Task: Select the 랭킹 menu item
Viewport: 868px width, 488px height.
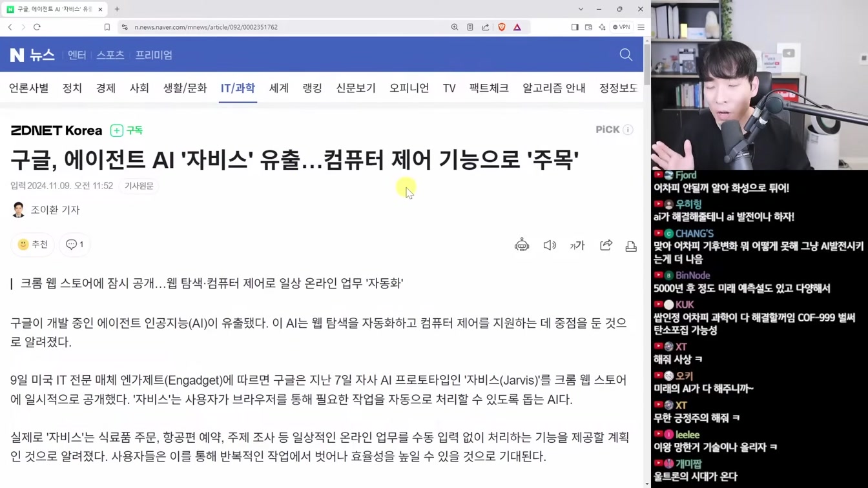Action: click(x=313, y=88)
